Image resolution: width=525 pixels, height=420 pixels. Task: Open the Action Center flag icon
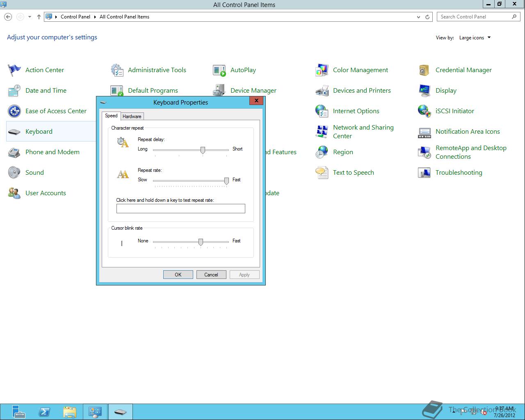pos(14,70)
